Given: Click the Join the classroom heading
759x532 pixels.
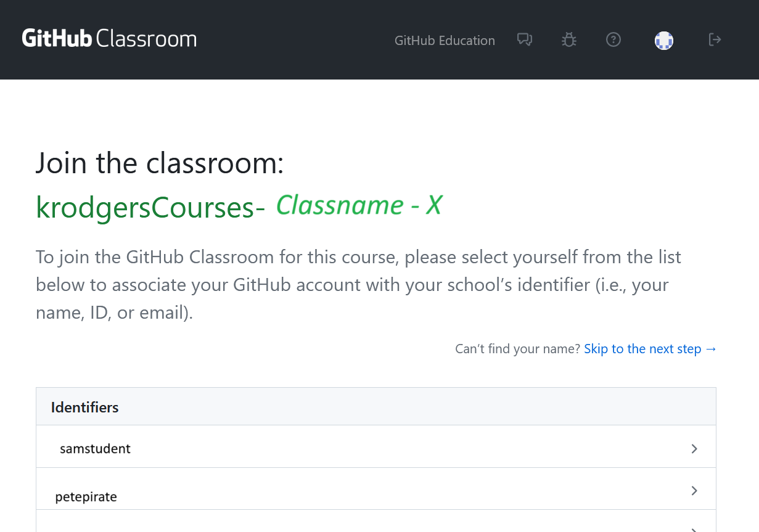Looking at the screenshot, I should 160,163.
